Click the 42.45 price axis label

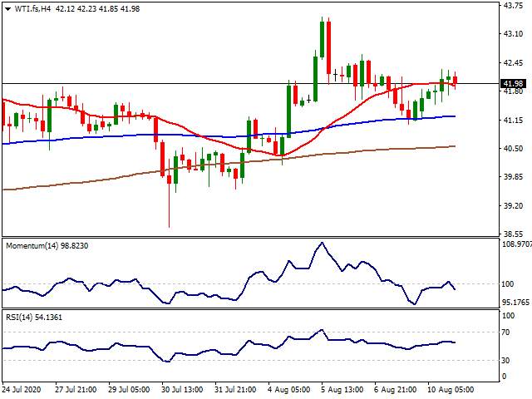coord(513,63)
